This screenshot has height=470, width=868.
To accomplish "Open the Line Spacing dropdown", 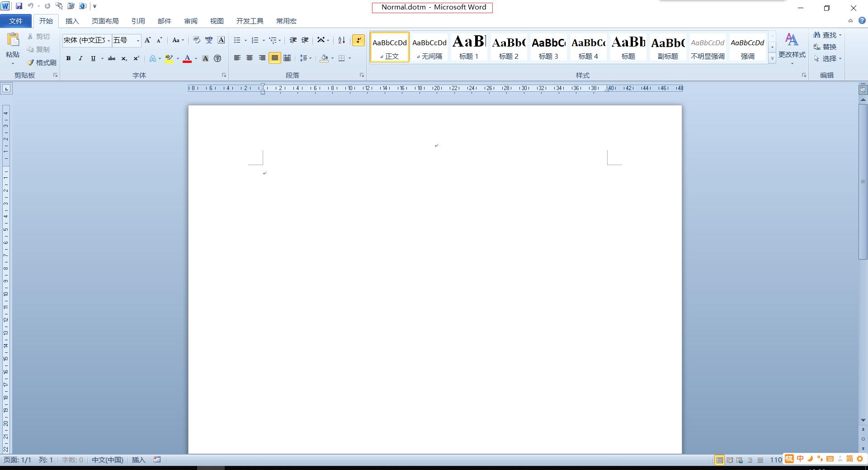I will coord(306,58).
